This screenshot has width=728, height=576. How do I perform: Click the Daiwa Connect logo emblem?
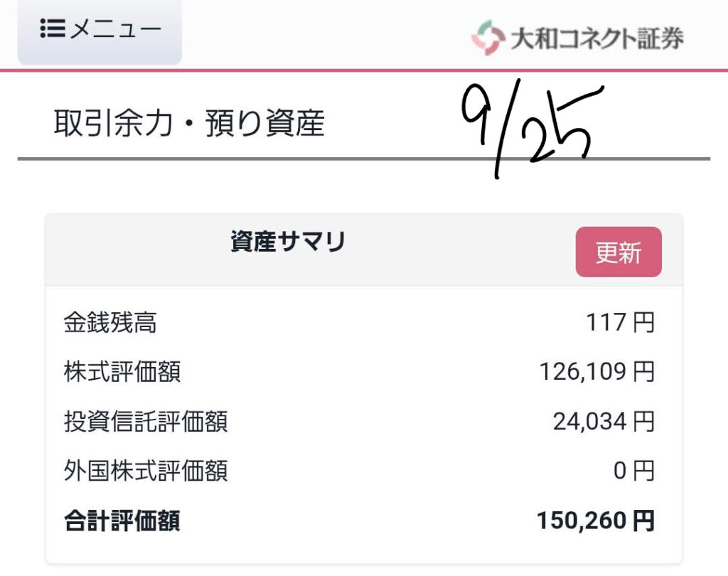487,38
